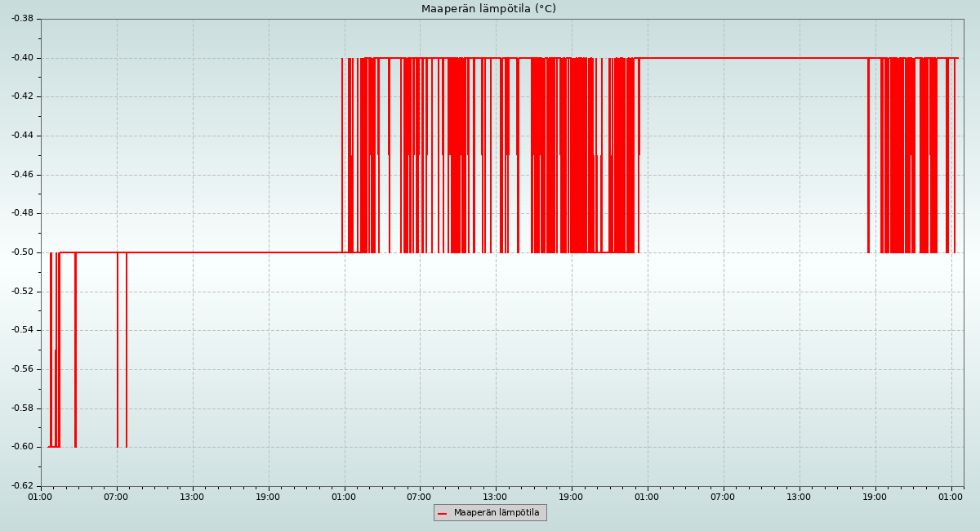Select the -0.42 y-axis tick label

tap(22, 96)
